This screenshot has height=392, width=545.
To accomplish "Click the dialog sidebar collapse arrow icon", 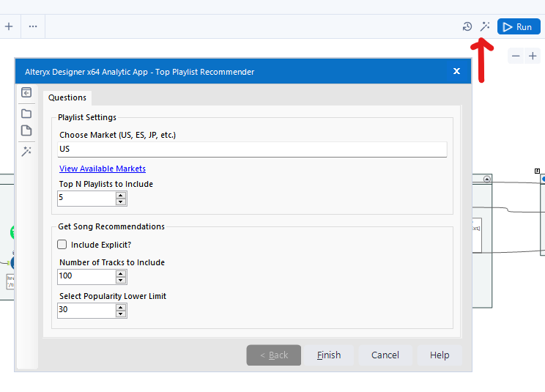I will [x=26, y=92].
